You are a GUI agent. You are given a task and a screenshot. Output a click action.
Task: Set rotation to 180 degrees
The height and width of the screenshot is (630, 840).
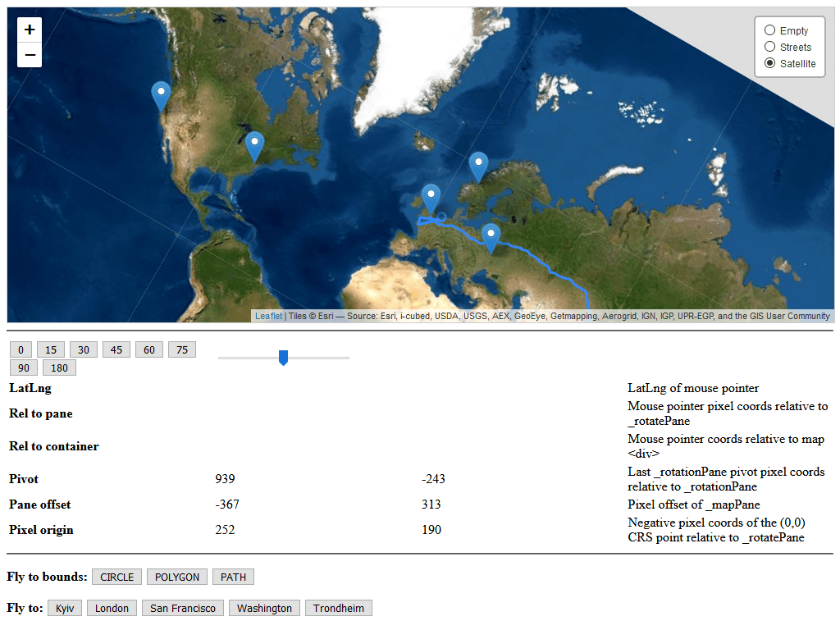[58, 367]
